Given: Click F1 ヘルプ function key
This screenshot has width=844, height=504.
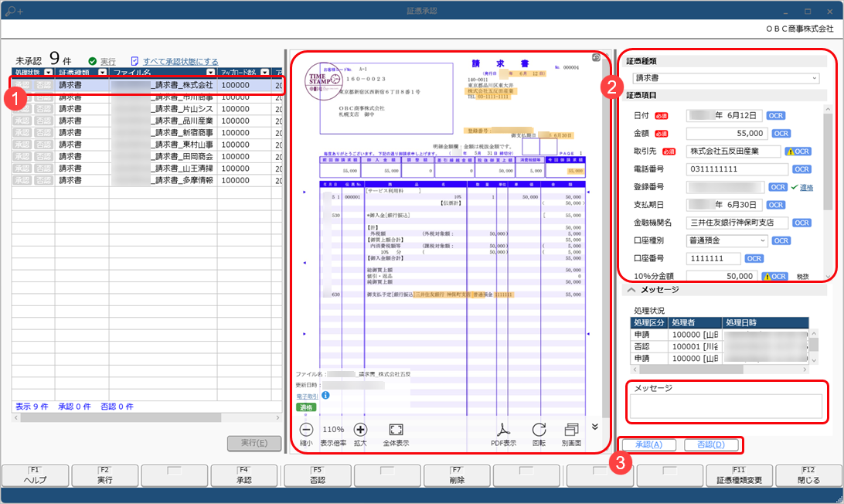Looking at the screenshot, I should 35,475.
